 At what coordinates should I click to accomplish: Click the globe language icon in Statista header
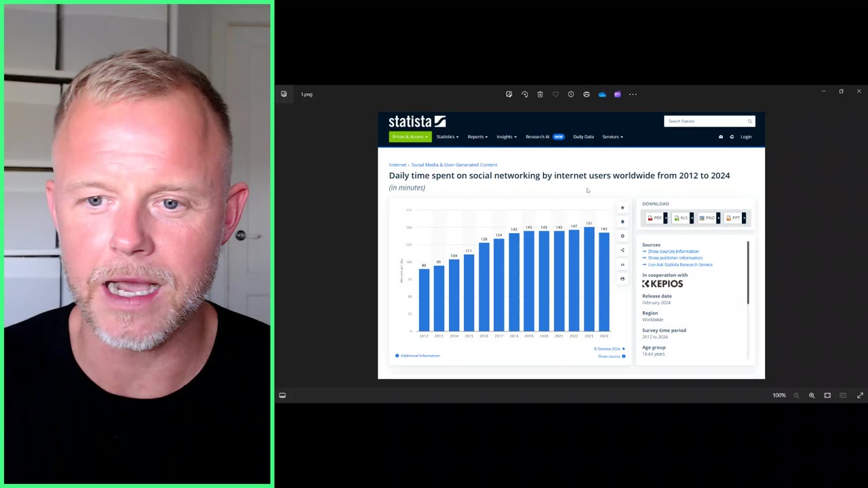point(732,137)
